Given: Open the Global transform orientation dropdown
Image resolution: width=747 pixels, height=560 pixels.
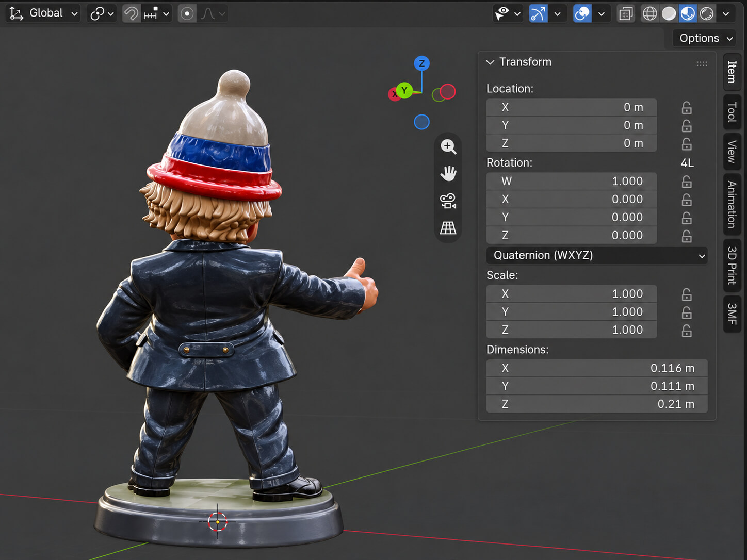Looking at the screenshot, I should pos(43,13).
